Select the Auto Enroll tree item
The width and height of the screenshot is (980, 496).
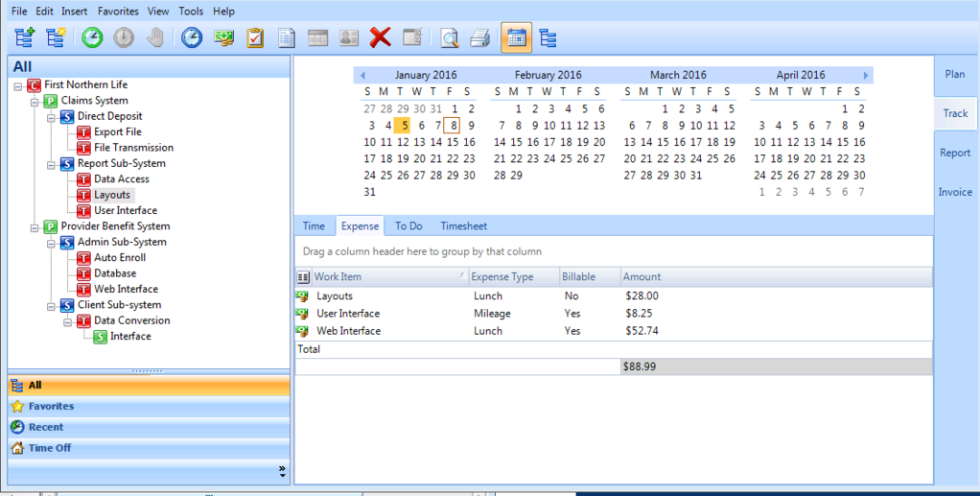point(120,258)
